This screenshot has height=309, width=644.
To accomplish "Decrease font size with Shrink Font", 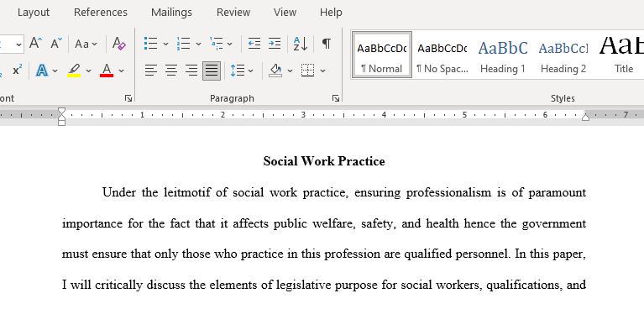I will click(56, 43).
